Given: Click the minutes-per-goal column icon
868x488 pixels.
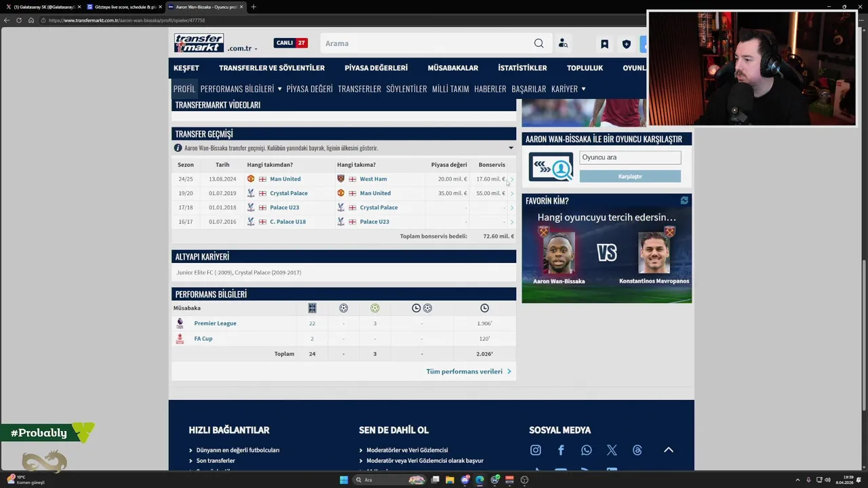Looking at the screenshot, I should coord(422,308).
